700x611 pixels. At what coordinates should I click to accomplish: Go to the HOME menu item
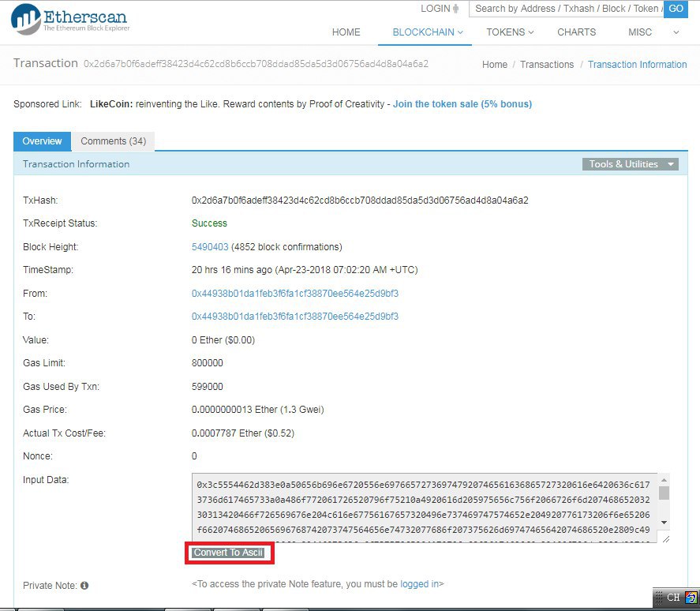coord(346,32)
